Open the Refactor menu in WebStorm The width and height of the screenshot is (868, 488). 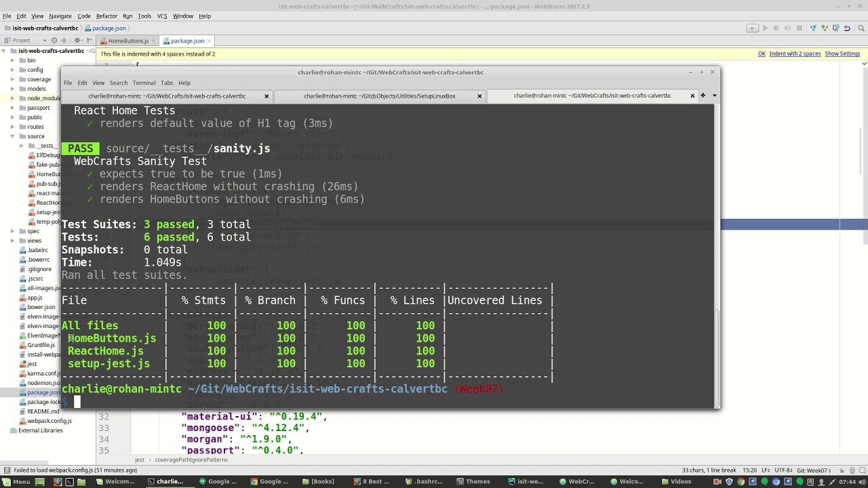[x=106, y=16]
